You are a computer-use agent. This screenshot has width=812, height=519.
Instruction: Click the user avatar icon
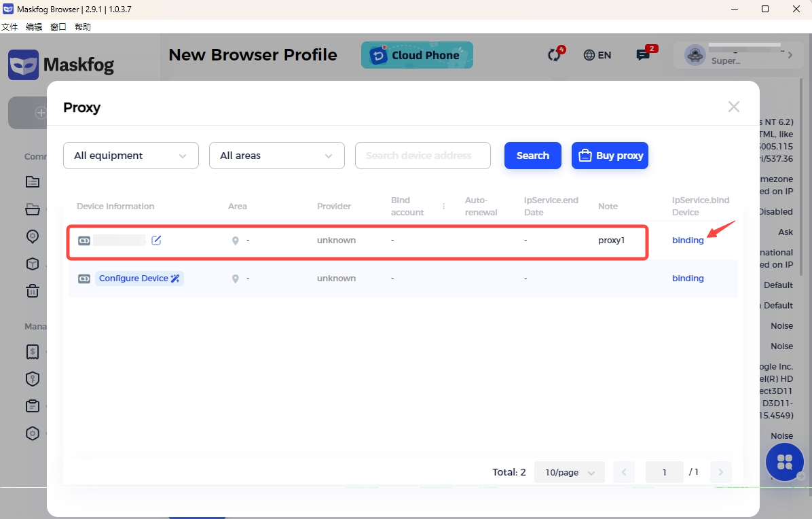[695, 55]
